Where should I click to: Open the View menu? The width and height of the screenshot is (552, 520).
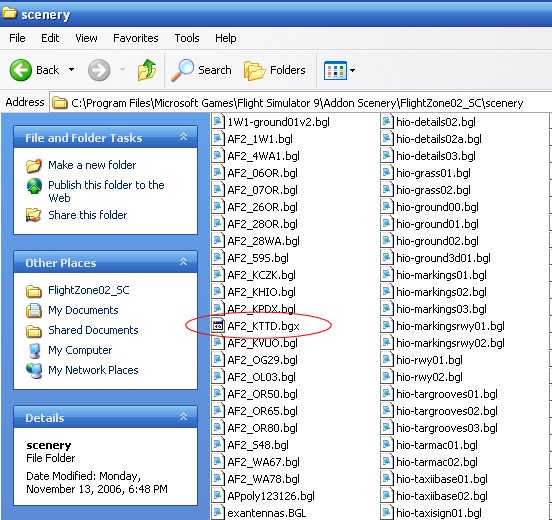pos(86,38)
